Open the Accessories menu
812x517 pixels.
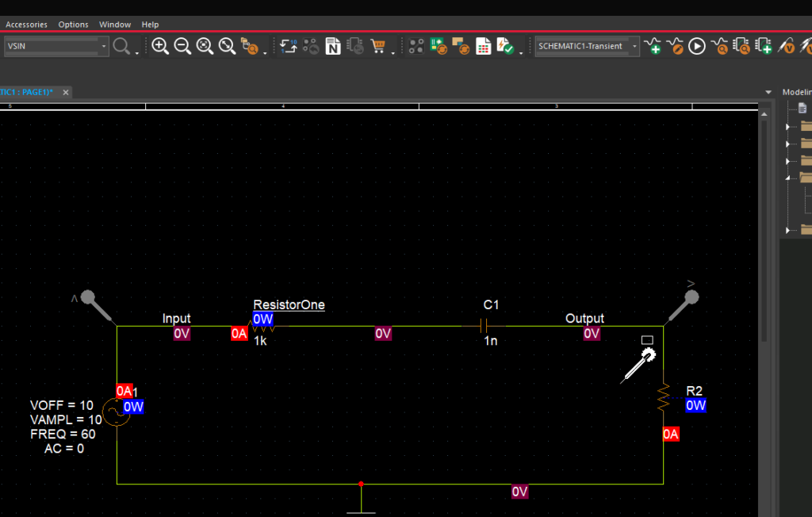point(26,25)
